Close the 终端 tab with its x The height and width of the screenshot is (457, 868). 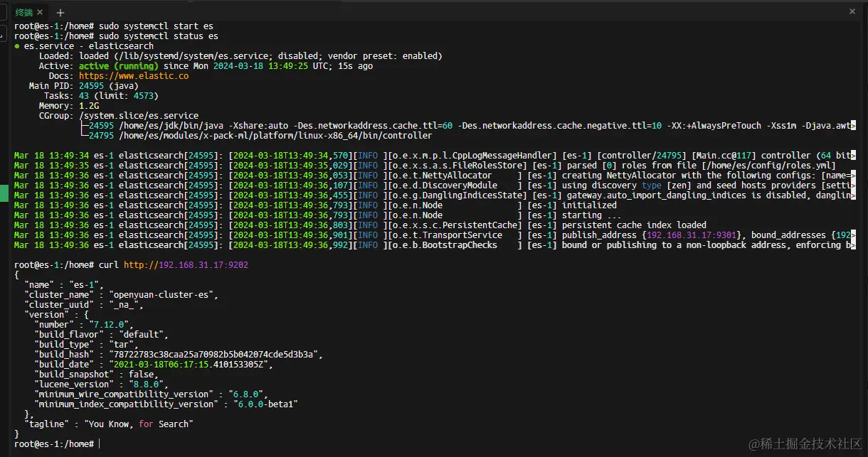tap(39, 13)
